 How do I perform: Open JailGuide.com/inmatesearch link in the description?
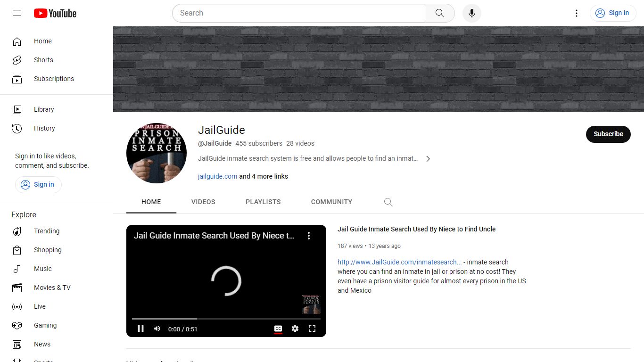(399, 262)
